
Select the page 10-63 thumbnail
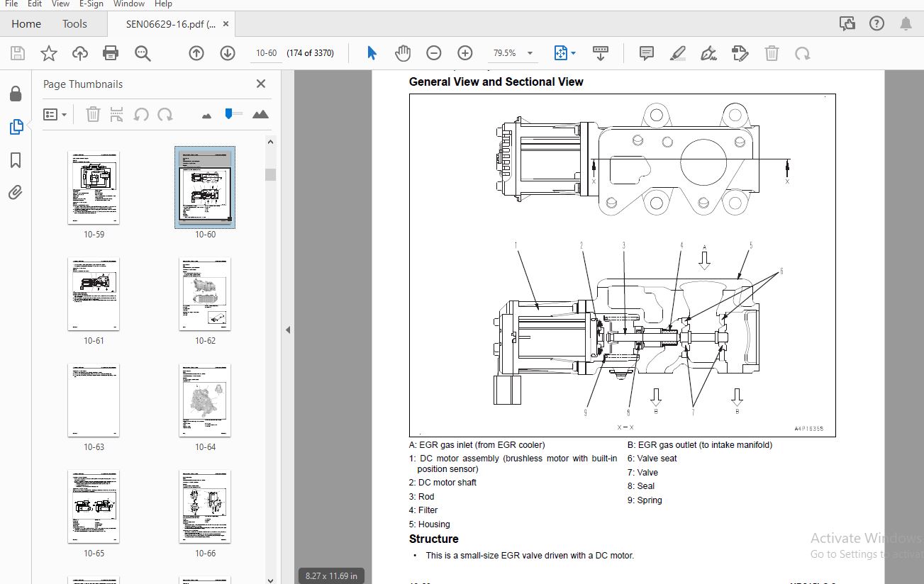(x=94, y=400)
